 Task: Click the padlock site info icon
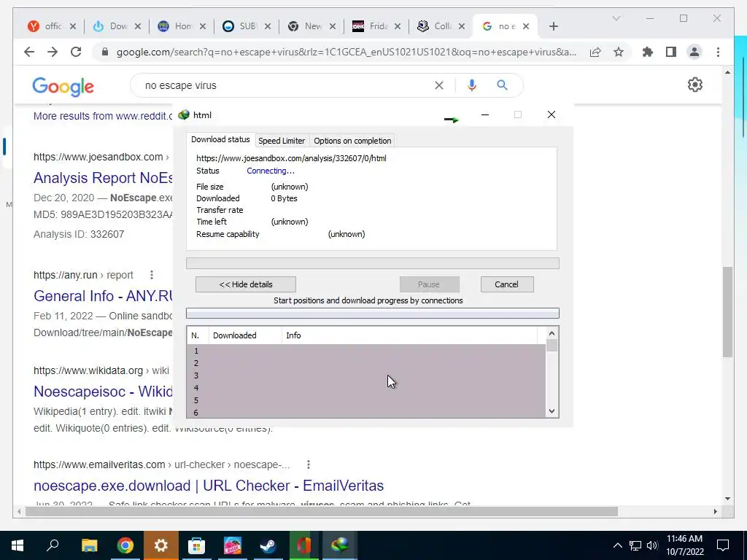(x=105, y=52)
